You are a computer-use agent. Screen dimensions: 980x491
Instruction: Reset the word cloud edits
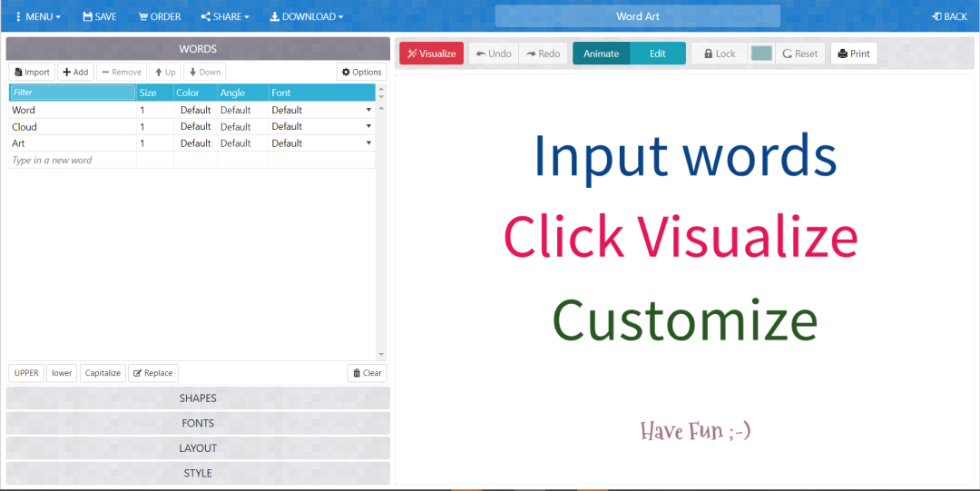pyautogui.click(x=800, y=54)
